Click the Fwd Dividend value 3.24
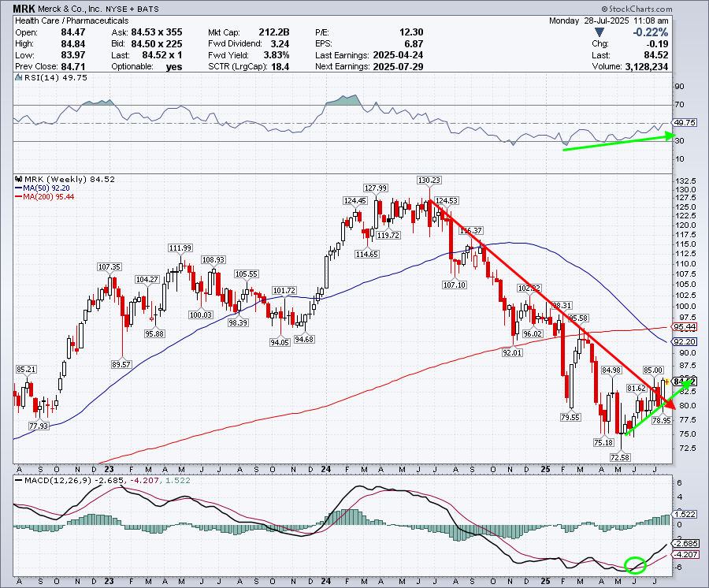Screen dimensions: 709x588 pos(280,44)
